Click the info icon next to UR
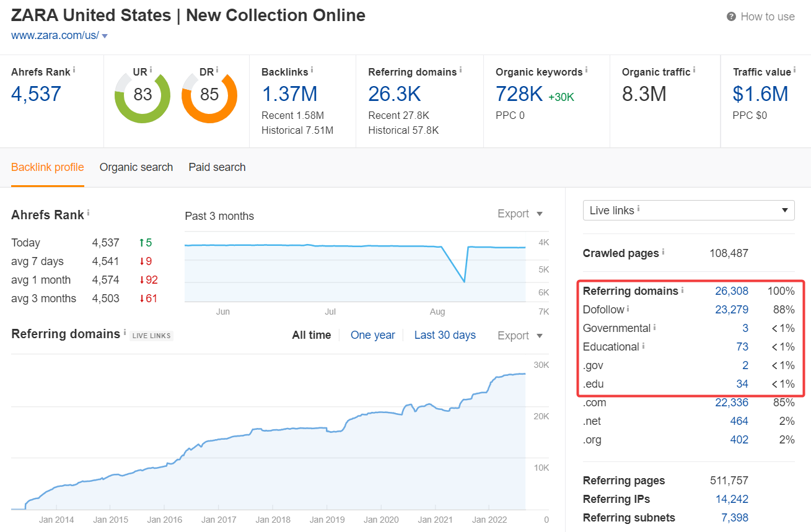The height and width of the screenshot is (532, 811). (151, 70)
